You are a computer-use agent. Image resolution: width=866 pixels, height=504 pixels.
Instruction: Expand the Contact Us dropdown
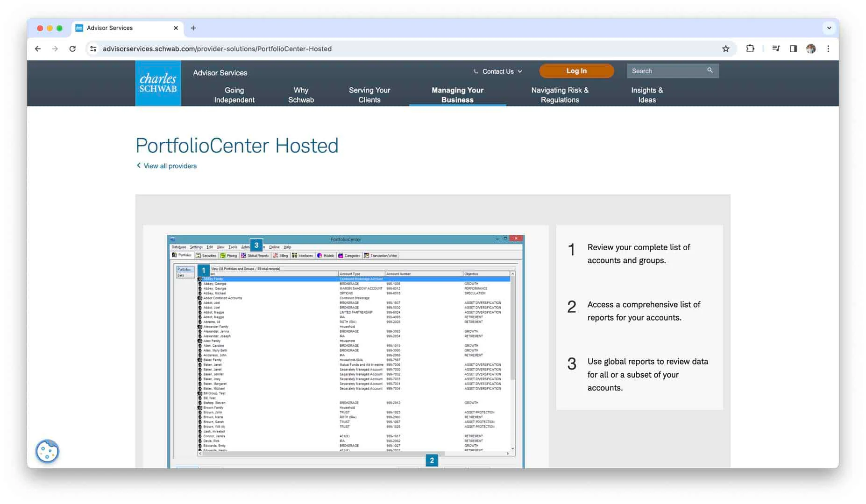(498, 71)
